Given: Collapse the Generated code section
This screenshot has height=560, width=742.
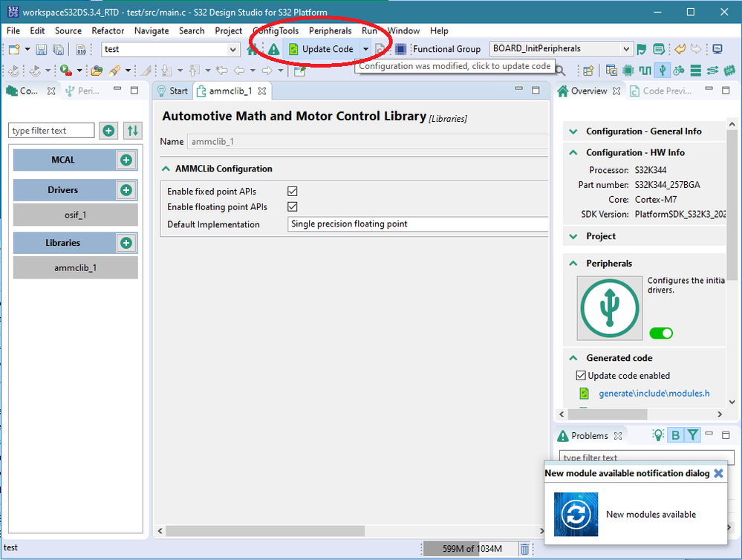Looking at the screenshot, I should [x=573, y=358].
